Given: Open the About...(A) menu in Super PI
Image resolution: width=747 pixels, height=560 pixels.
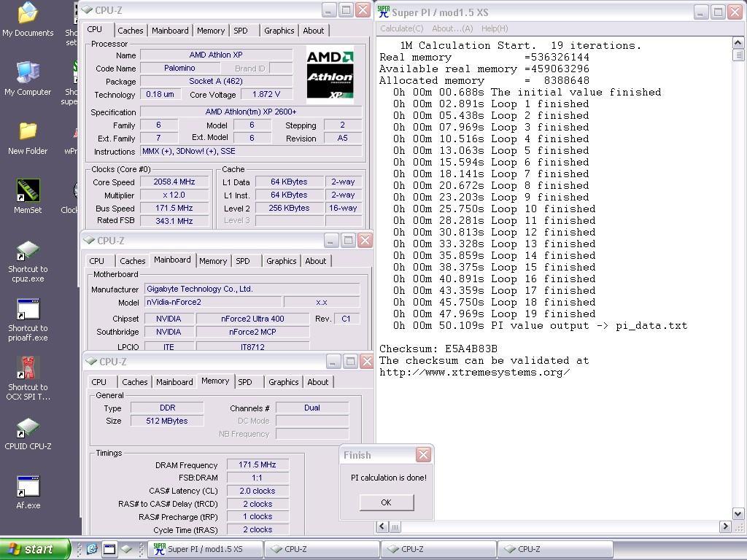Looking at the screenshot, I should click(452, 28).
